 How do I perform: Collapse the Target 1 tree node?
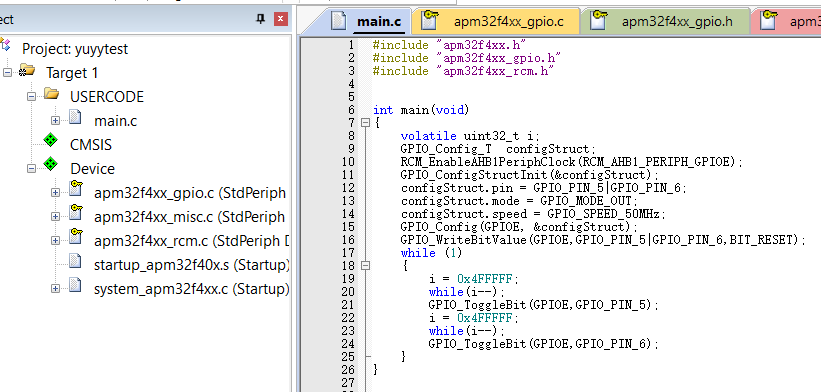pyautogui.click(x=7, y=72)
